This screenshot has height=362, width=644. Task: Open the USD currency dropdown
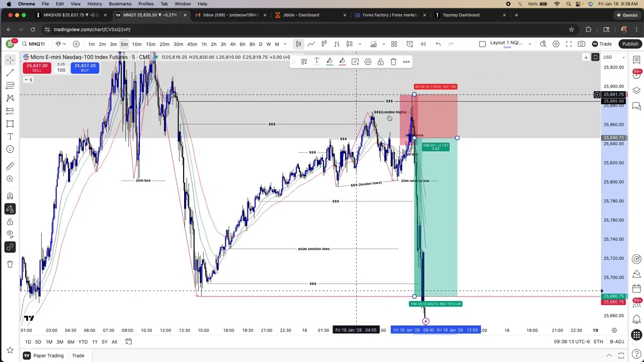pos(614,57)
